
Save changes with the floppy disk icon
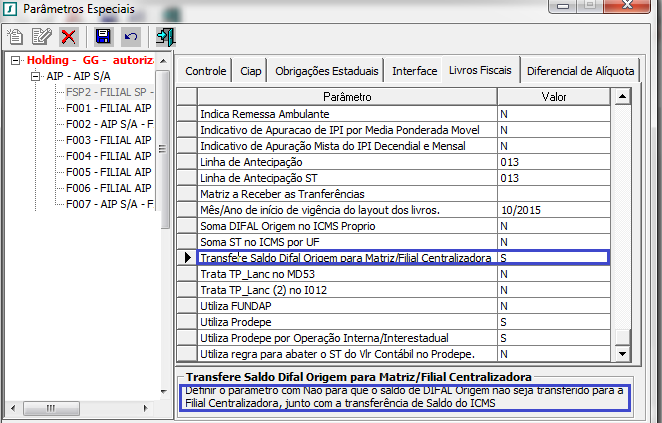(x=102, y=37)
